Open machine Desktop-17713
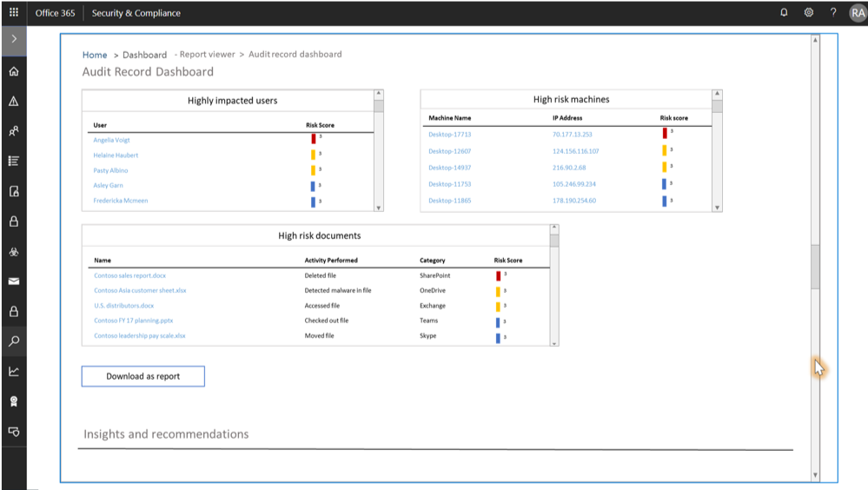 coord(449,135)
